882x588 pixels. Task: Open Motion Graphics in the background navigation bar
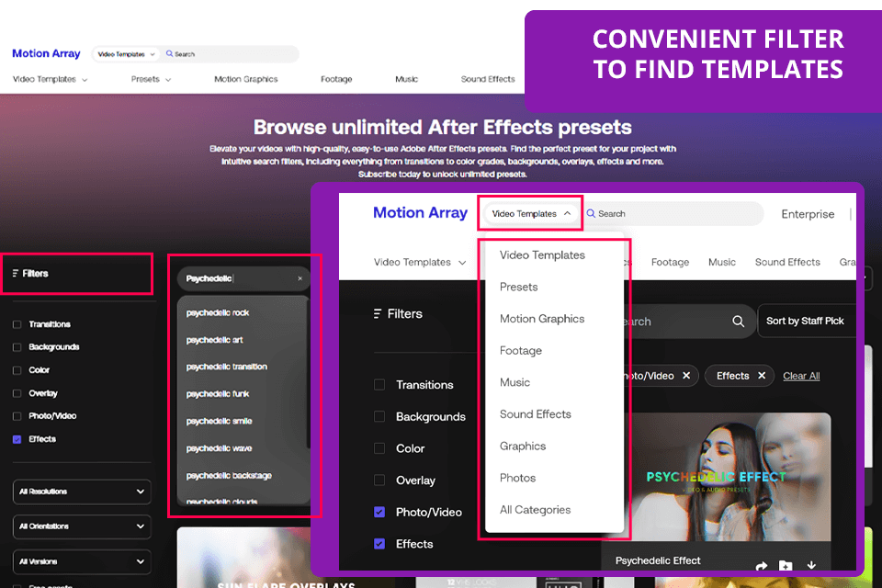(246, 79)
